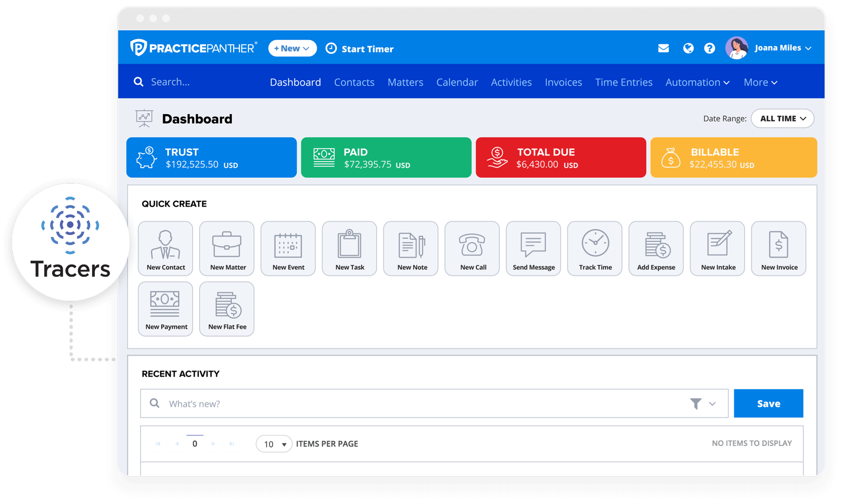
Task: Navigate to the Matters tab
Action: [405, 82]
